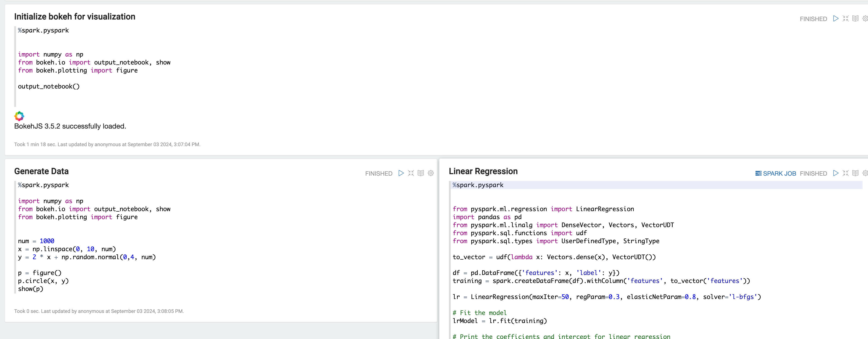This screenshot has height=339, width=868.
Task: Click FINISHED status of Initialize bokeh paragraph
Action: click(x=813, y=19)
